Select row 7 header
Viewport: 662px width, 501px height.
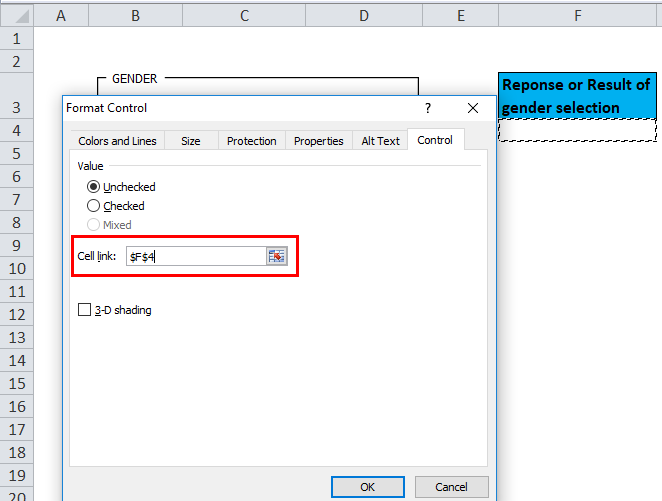[x=17, y=199]
